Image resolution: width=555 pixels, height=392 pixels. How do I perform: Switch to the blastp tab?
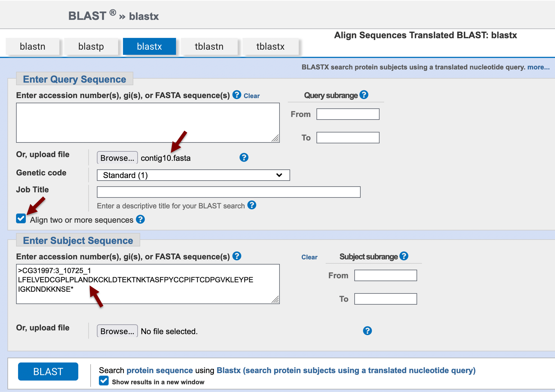(x=91, y=46)
